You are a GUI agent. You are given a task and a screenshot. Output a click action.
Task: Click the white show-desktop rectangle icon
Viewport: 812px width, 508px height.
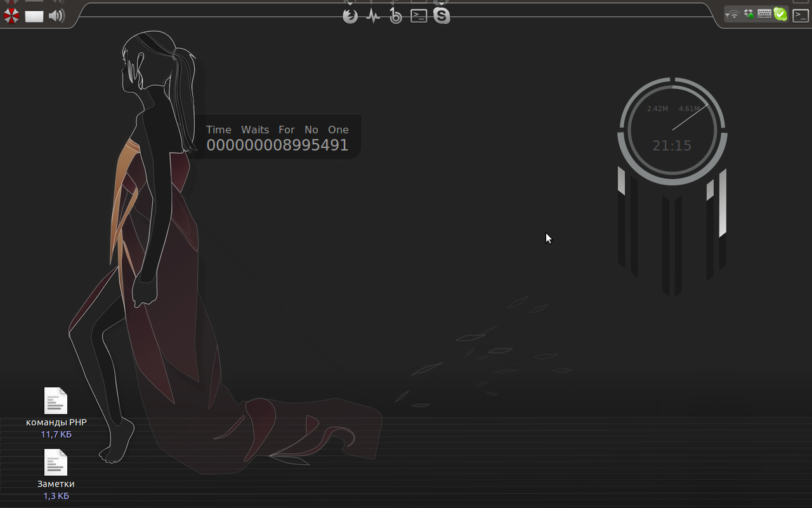tap(34, 16)
